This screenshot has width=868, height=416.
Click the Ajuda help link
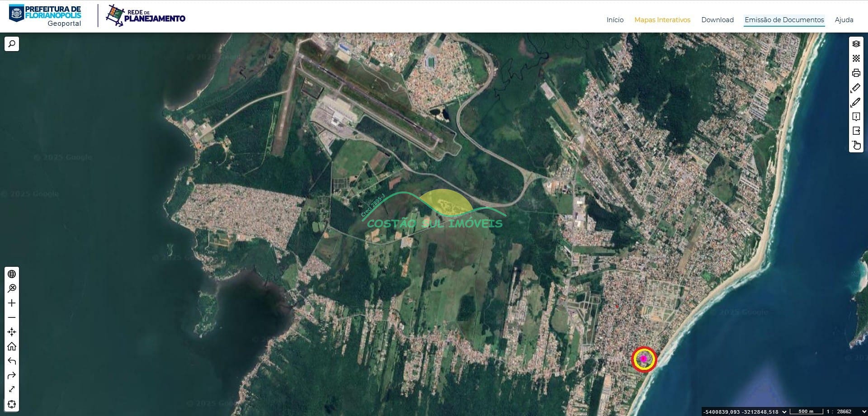[844, 20]
